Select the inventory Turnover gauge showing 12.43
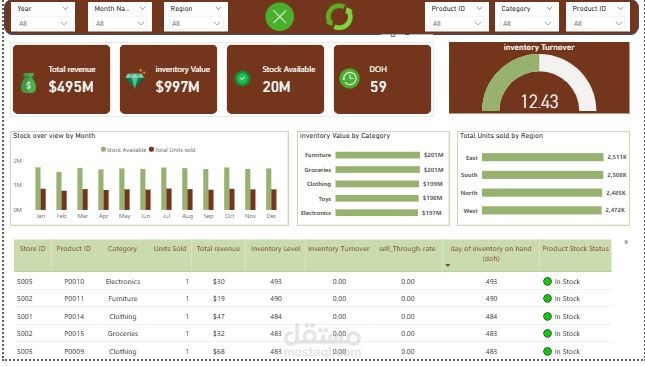The height and width of the screenshot is (366, 645). (539, 78)
